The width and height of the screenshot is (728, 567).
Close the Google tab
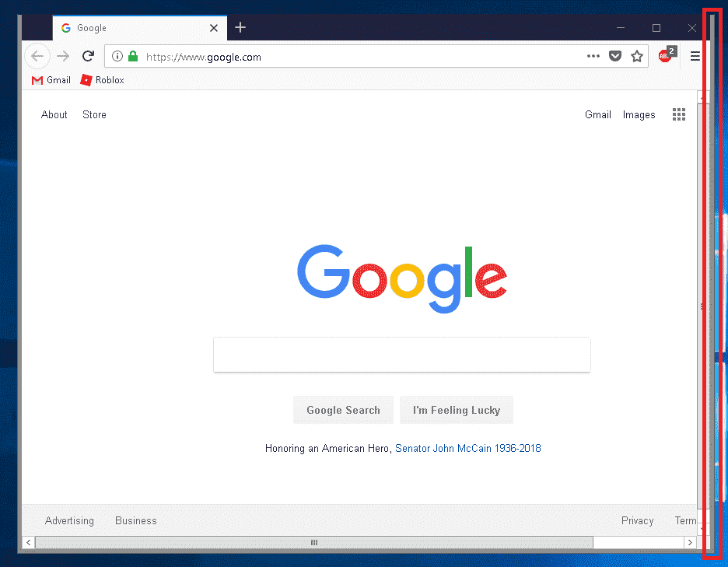click(x=214, y=28)
